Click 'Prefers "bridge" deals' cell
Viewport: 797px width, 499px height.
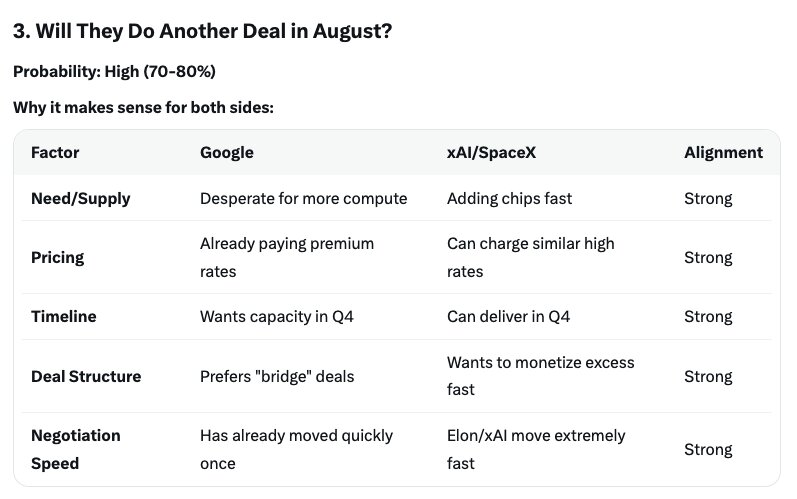[277, 377]
